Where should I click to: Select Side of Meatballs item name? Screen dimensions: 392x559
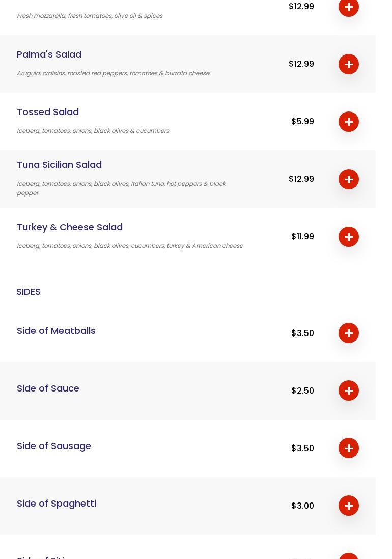point(56,331)
